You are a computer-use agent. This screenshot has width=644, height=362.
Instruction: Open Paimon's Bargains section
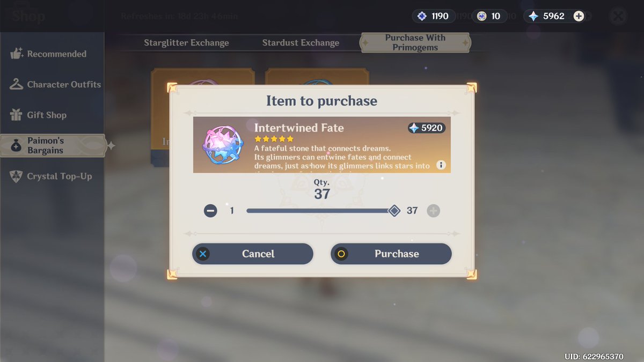point(53,145)
